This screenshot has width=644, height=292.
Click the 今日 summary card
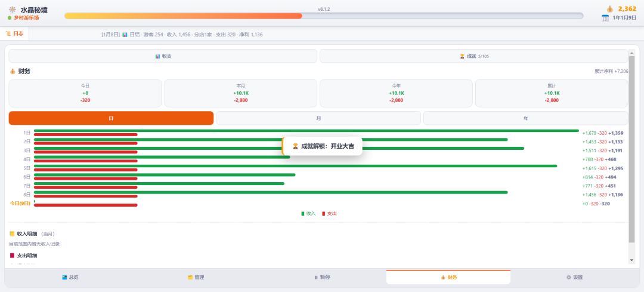[x=85, y=93]
